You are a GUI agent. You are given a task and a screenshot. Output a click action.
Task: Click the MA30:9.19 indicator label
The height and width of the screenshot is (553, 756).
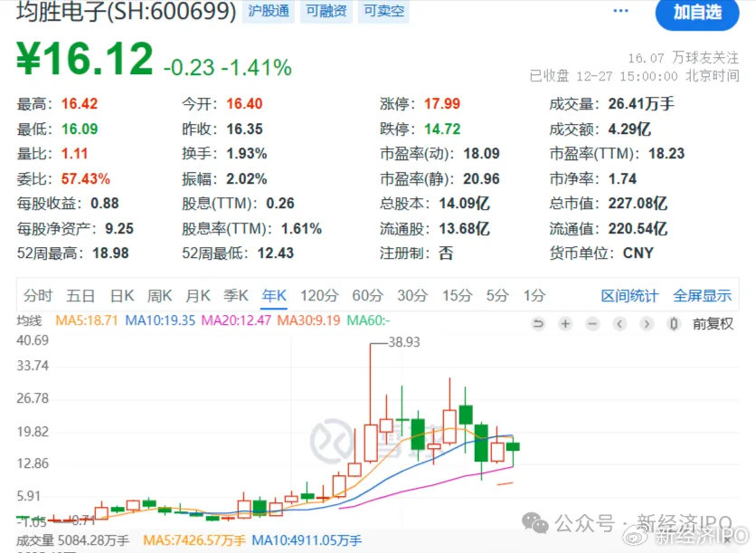pos(308,320)
